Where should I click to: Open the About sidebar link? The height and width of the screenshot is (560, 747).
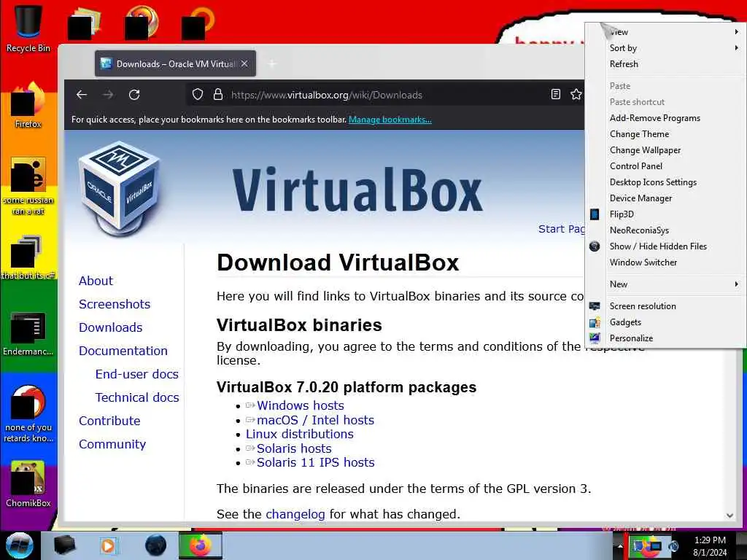96,281
